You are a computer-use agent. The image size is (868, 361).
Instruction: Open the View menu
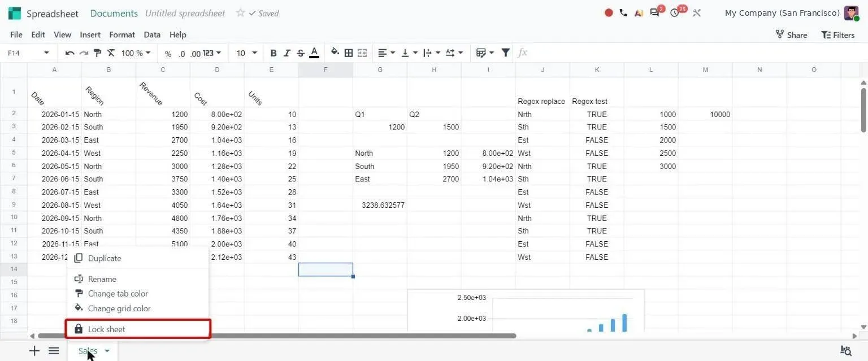62,35
